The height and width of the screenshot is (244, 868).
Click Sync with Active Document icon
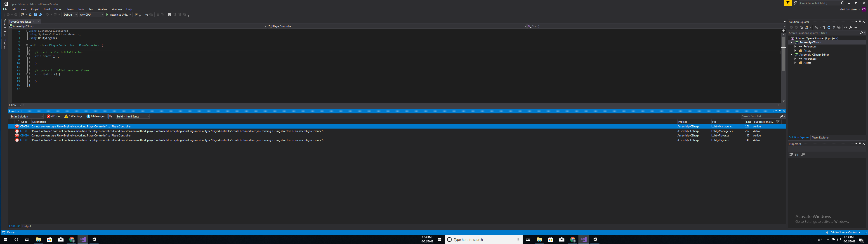(x=824, y=27)
